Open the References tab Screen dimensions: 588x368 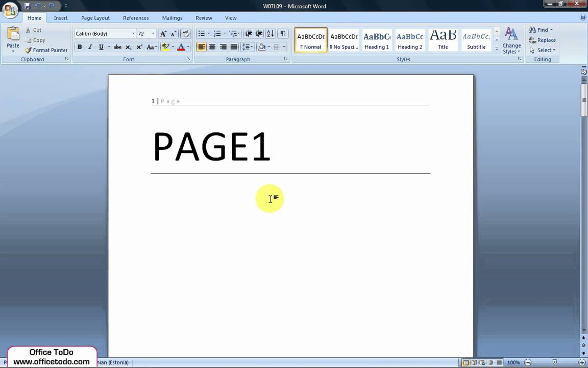136,18
